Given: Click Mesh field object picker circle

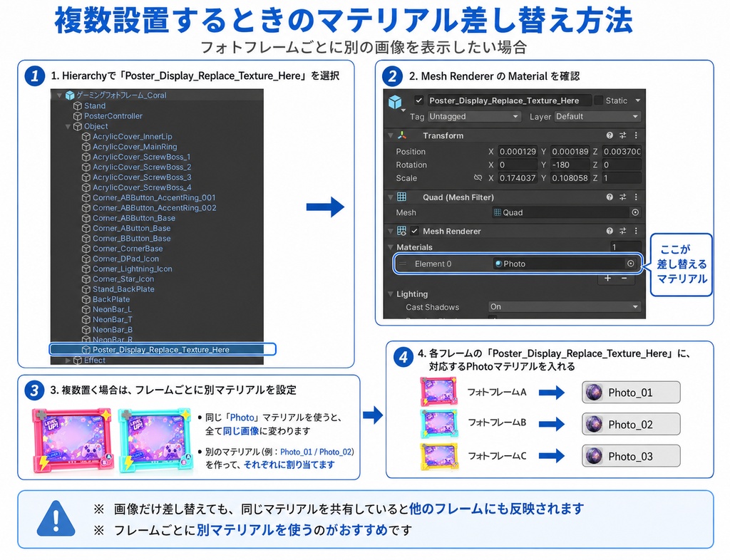Looking at the screenshot, I should [x=635, y=212].
